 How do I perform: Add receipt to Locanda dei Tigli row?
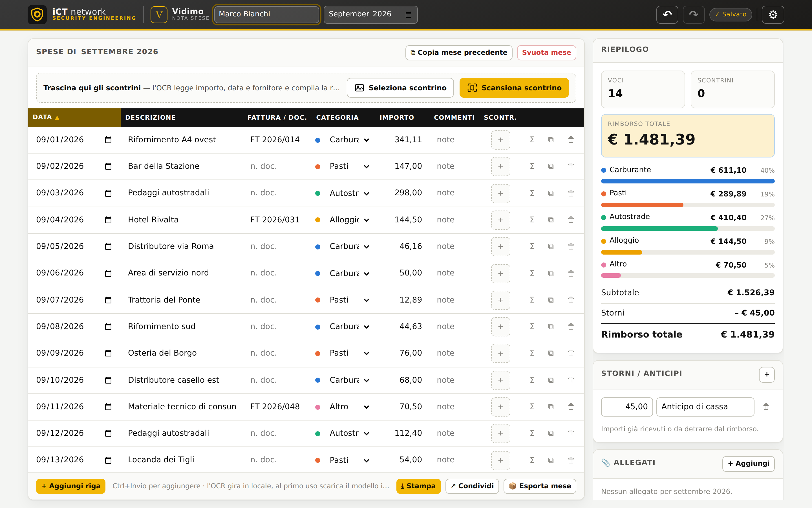tap(501, 460)
